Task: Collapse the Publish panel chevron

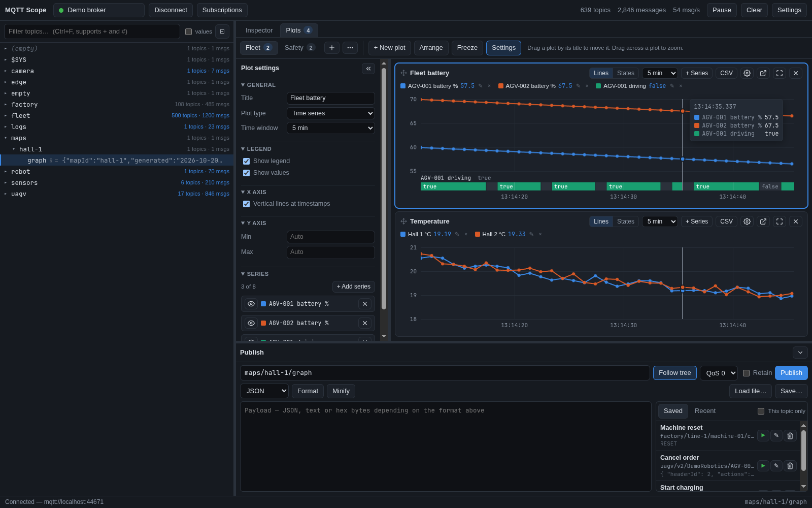Action: coord(800,353)
